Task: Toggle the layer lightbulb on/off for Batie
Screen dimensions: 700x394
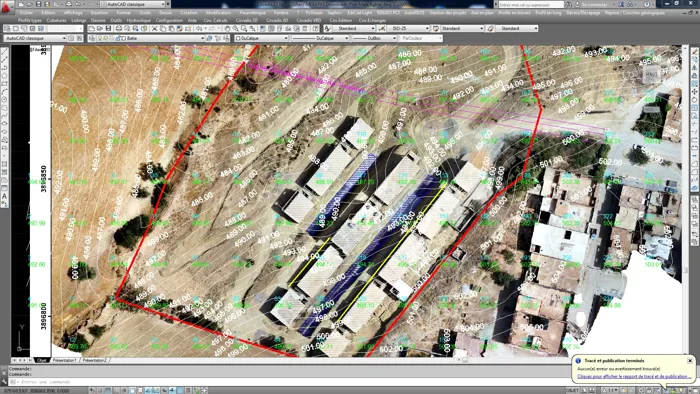Action: click(x=100, y=38)
